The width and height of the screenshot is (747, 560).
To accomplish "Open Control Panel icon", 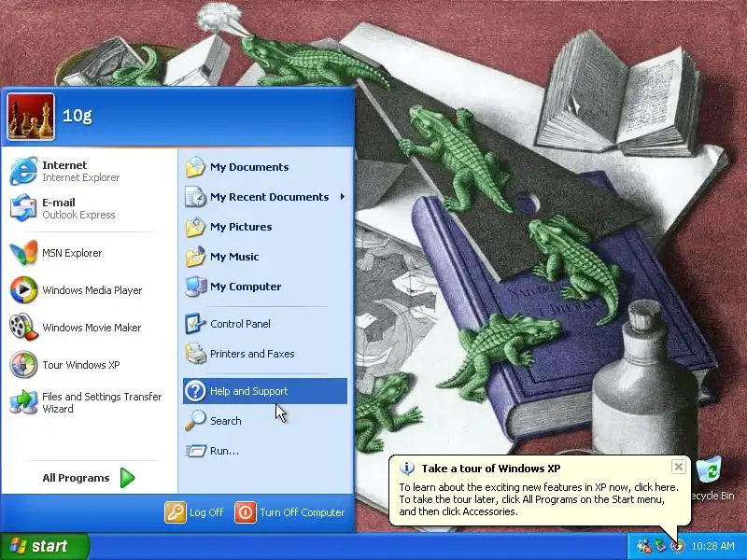I will (x=195, y=324).
